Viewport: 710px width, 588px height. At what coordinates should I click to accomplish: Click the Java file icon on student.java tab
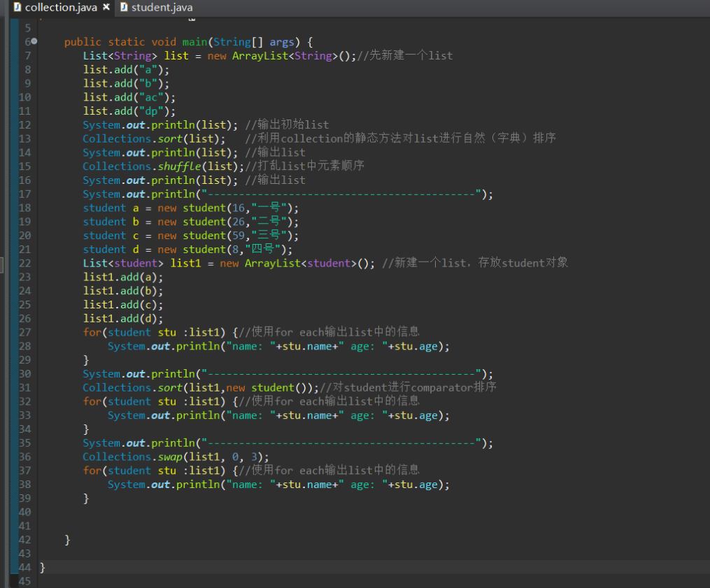[124, 8]
